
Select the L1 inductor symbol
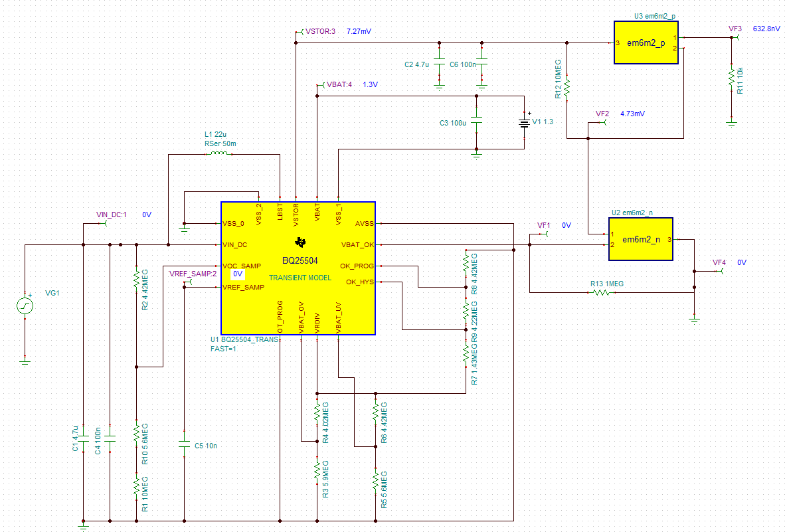[x=219, y=153]
